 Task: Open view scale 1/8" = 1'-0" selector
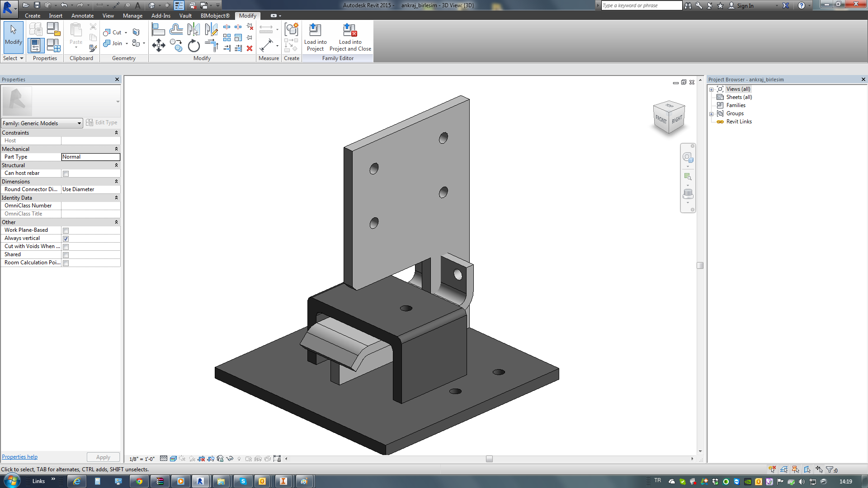(142, 459)
